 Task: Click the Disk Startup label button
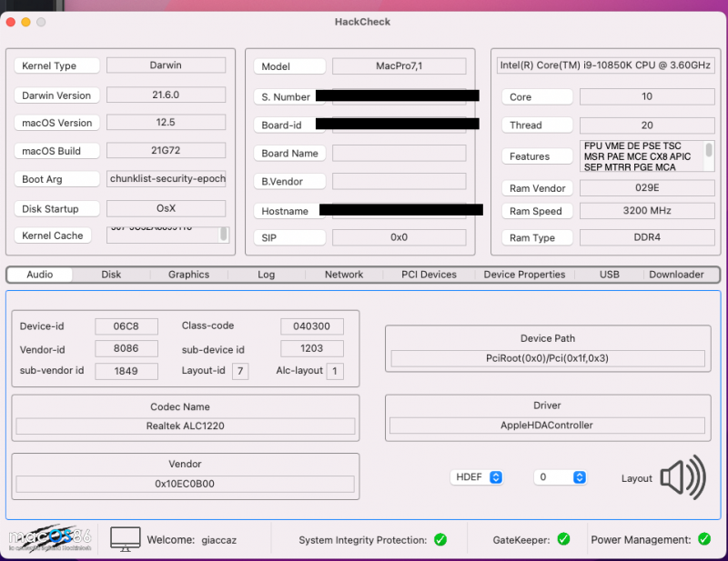[56, 209]
